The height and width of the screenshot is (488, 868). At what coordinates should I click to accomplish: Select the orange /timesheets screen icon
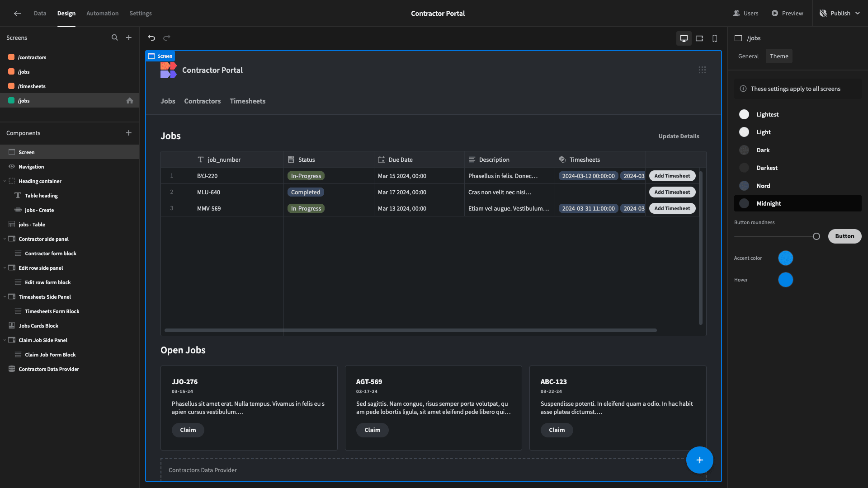(11, 86)
